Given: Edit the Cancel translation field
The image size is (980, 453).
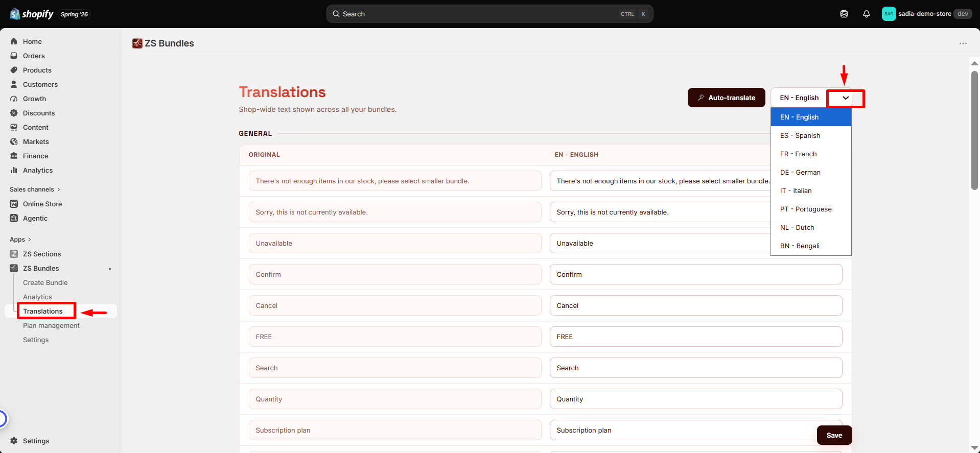Looking at the screenshot, I should point(696,305).
